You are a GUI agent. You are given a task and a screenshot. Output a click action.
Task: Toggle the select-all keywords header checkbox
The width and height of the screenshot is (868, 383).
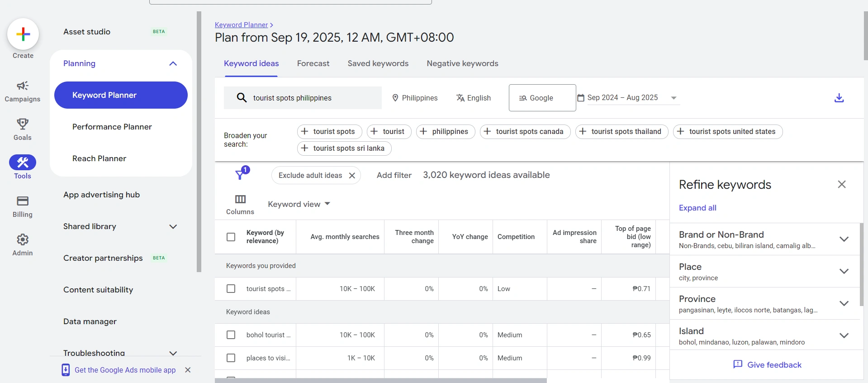[x=231, y=237]
